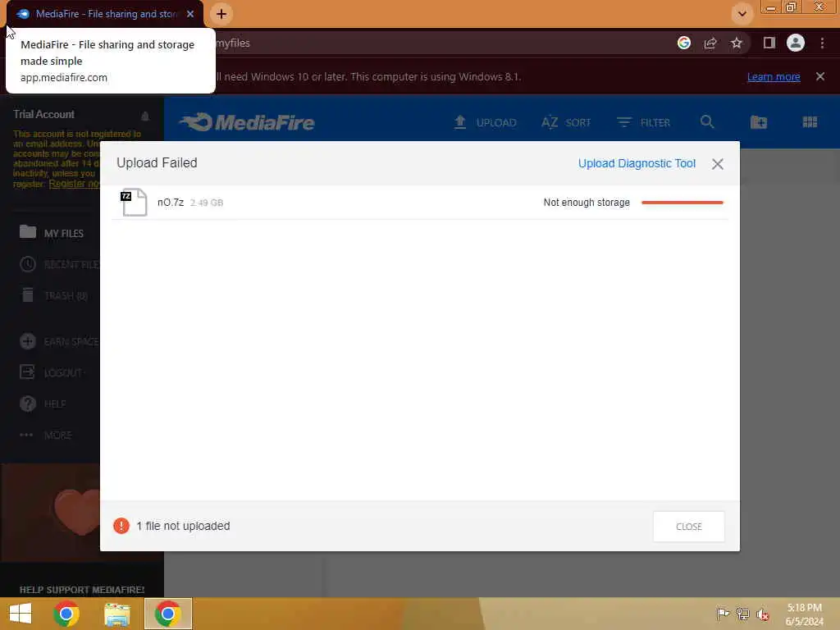Click the '1 file not uploaded' message
The width and height of the screenshot is (840, 630).
click(183, 526)
